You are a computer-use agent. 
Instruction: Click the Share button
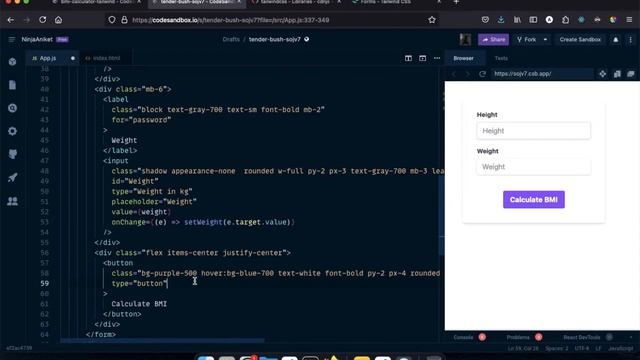point(493,40)
